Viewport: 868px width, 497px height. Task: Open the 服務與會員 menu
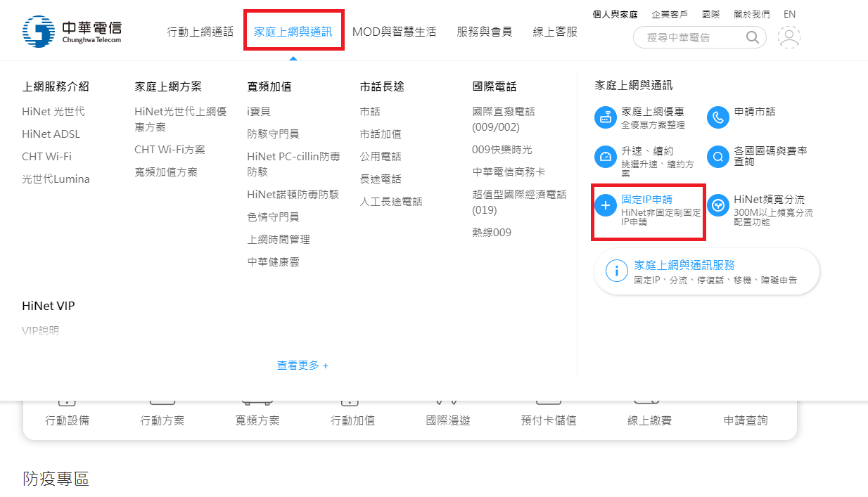[485, 32]
